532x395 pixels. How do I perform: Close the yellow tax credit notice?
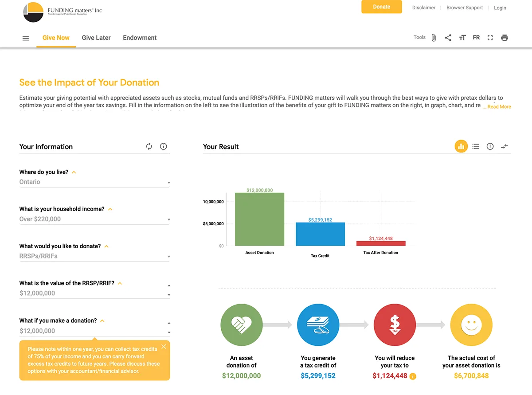click(164, 347)
